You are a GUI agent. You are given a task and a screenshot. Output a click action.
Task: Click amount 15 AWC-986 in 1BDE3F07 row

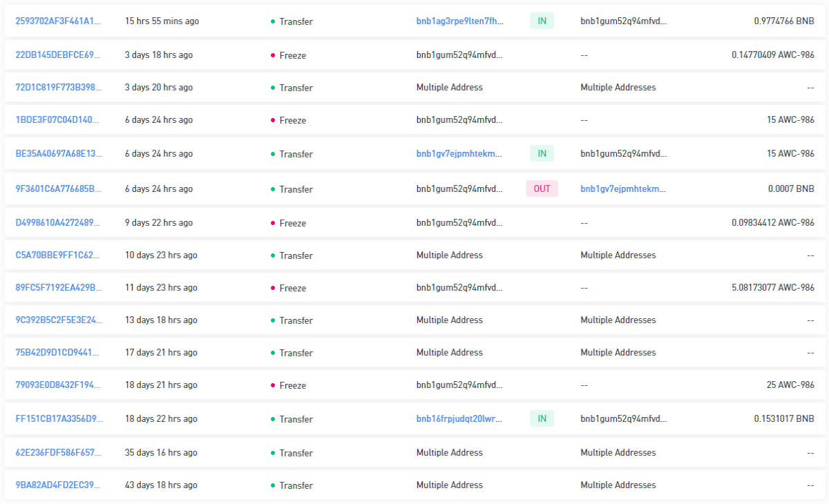pos(790,120)
